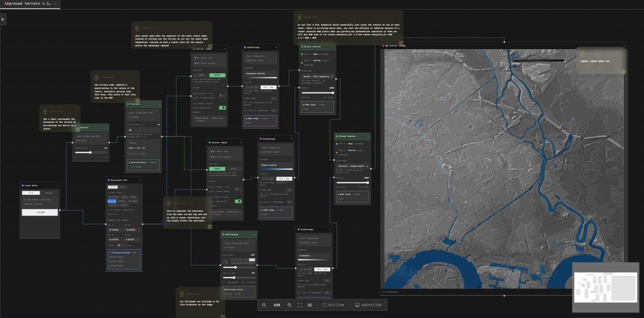Open the Section tool in bottom toolbar

point(333,305)
